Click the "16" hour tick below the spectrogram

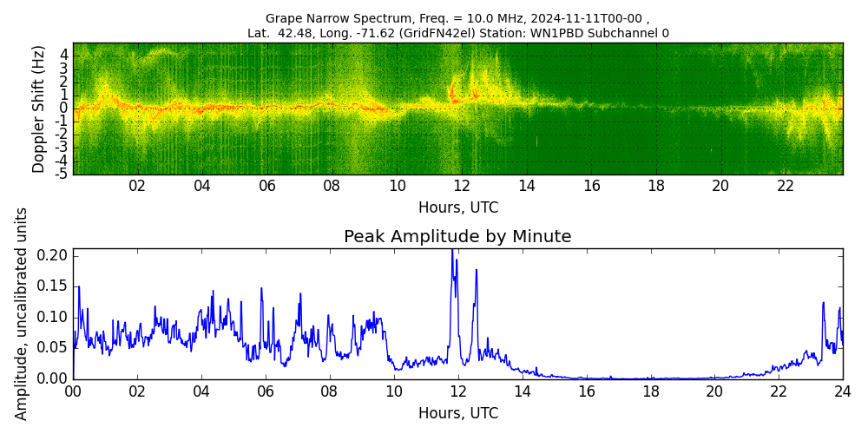(x=591, y=186)
